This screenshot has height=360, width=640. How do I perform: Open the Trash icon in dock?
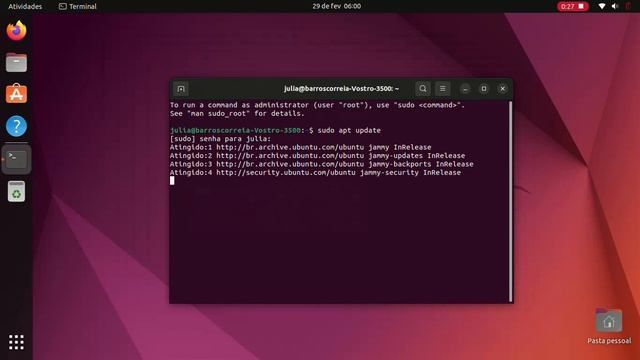(x=16, y=191)
